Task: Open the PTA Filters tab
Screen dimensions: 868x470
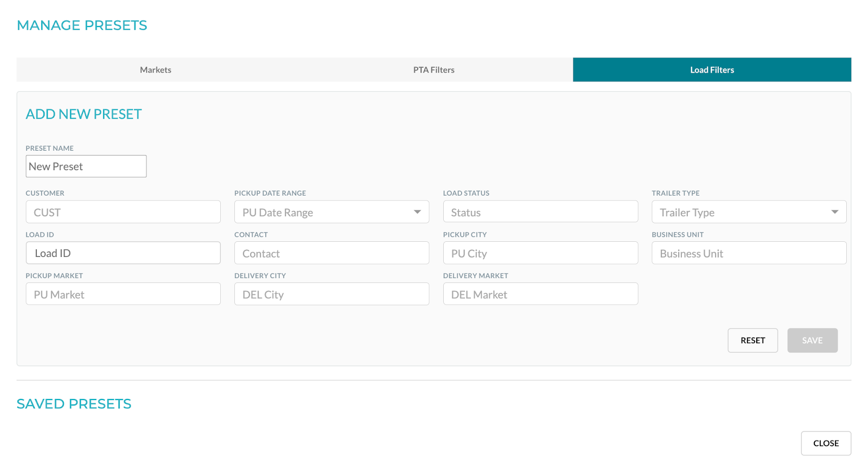Action: tap(434, 70)
